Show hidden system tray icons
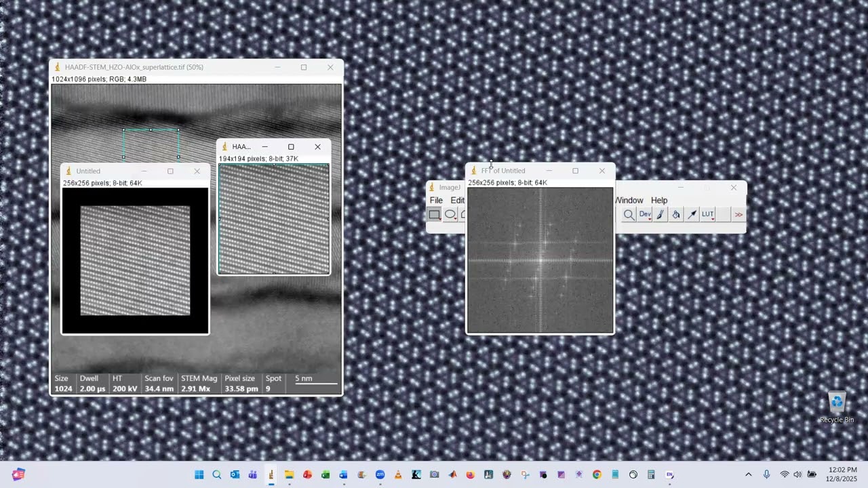The height and width of the screenshot is (488, 868). click(748, 474)
